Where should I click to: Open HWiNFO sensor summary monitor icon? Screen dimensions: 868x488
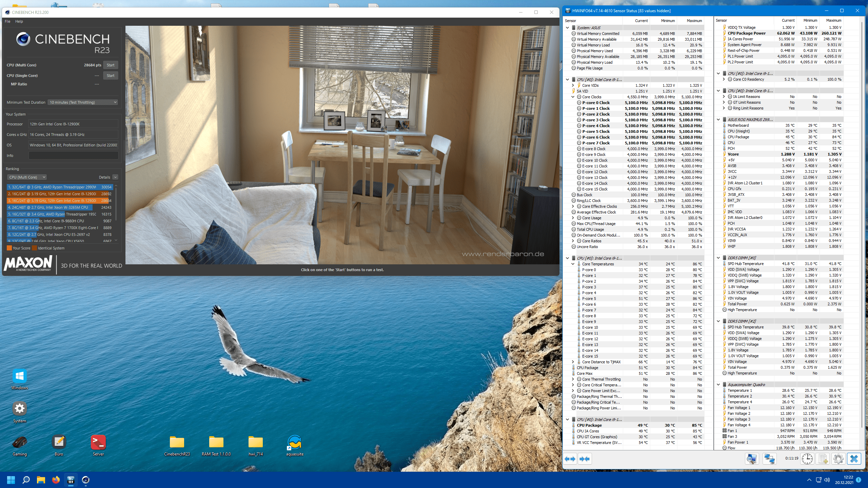click(752, 459)
